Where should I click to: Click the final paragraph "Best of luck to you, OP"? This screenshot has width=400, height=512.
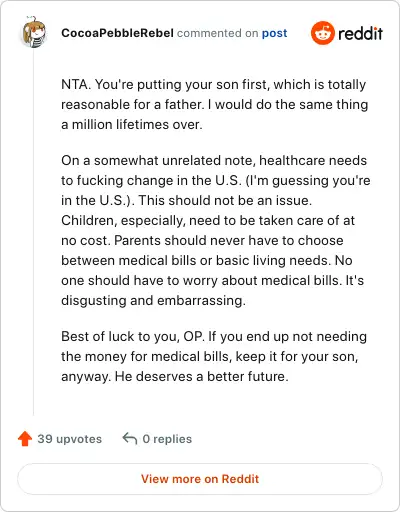214,356
